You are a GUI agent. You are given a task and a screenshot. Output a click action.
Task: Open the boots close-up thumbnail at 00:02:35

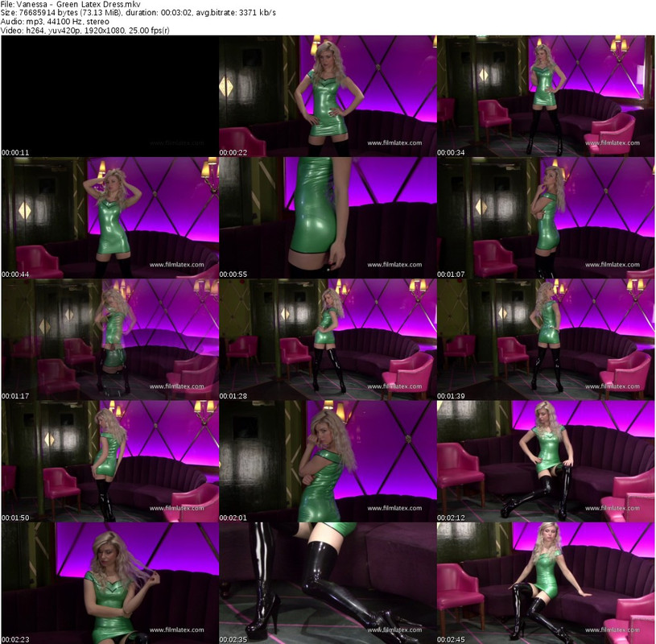coord(328,583)
